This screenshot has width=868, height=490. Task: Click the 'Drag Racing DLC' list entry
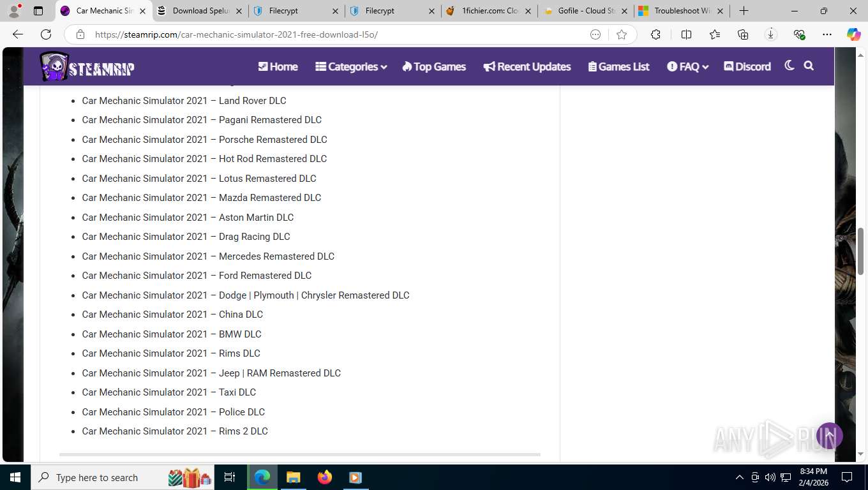pos(186,237)
